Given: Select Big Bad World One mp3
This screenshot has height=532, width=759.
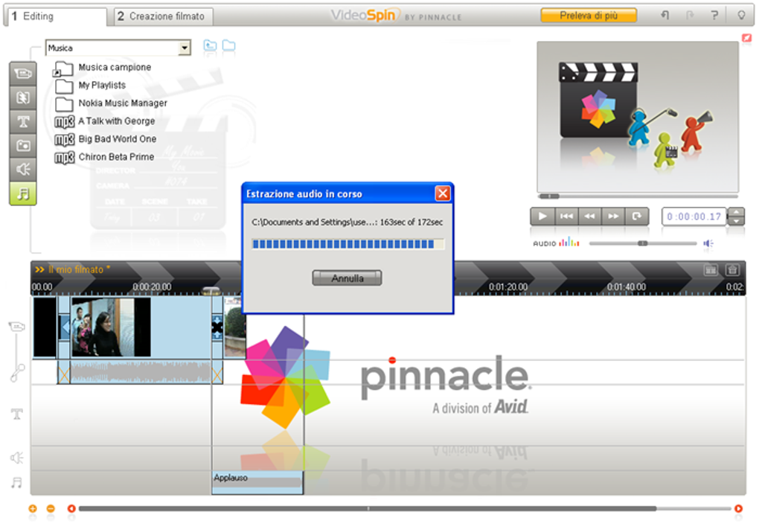Looking at the screenshot, I should tap(106, 139).
